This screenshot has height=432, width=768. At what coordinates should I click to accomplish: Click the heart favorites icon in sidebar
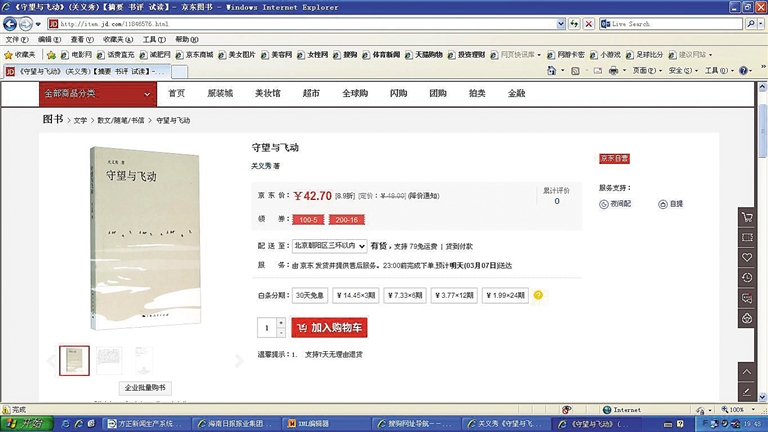tap(747, 257)
